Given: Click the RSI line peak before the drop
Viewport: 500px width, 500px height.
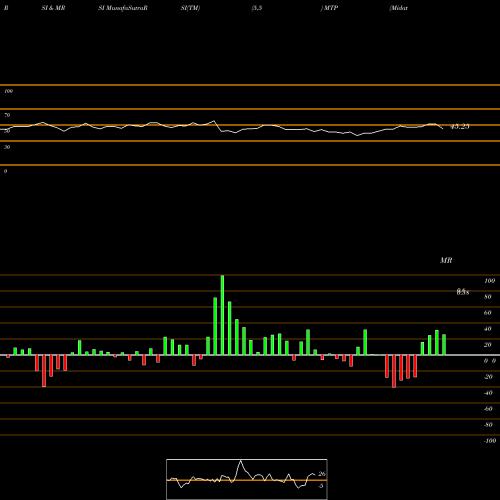Looking at the screenshot, I should [x=214, y=121].
